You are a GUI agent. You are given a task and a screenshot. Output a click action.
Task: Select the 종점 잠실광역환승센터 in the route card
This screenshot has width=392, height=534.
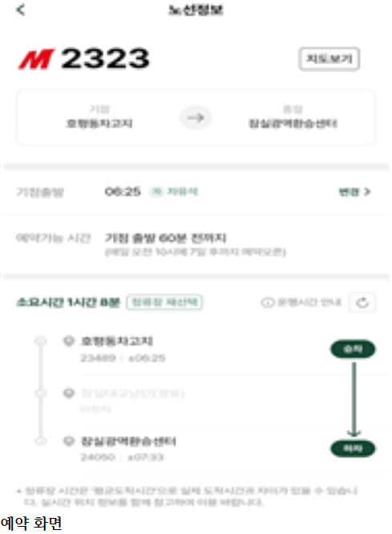293,117
